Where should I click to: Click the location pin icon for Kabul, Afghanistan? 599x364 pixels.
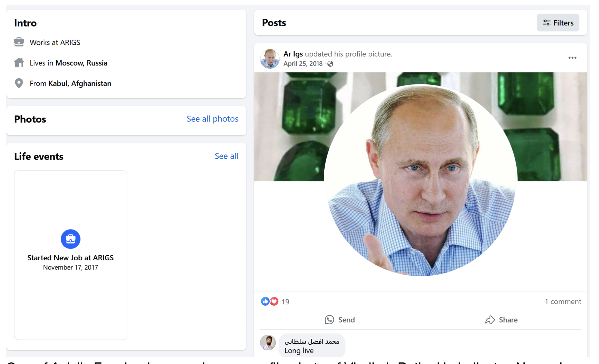(19, 83)
